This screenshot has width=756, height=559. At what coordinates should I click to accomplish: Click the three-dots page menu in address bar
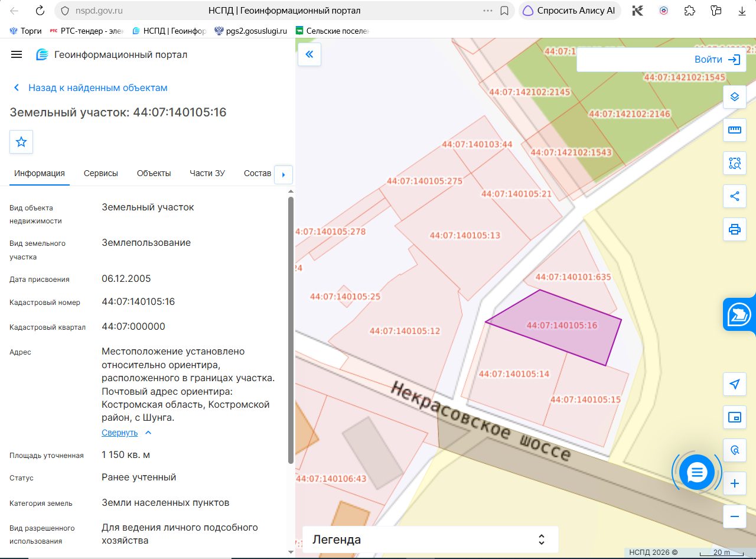coord(488,11)
